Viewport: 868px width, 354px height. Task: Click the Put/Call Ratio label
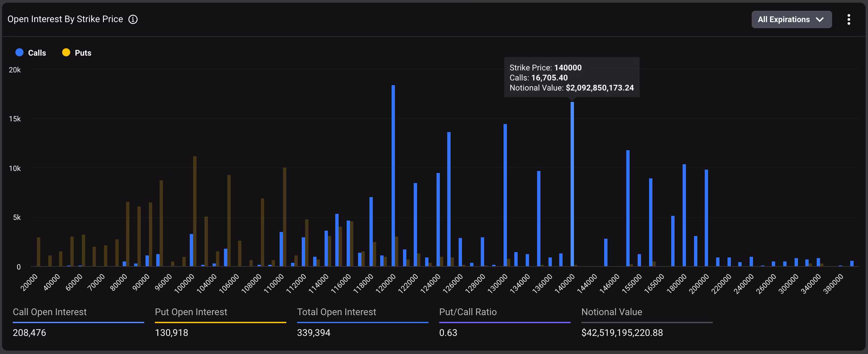[468, 312]
